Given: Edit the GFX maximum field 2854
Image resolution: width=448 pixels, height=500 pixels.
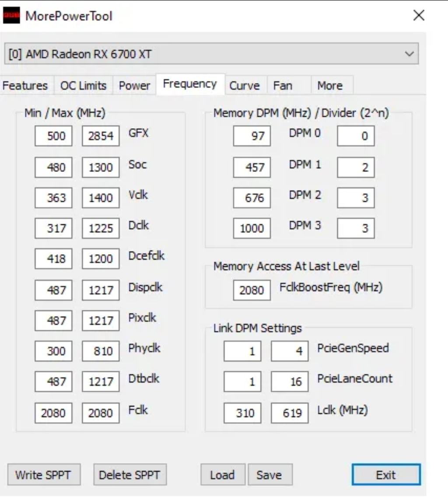Looking at the screenshot, I should pos(101,136).
